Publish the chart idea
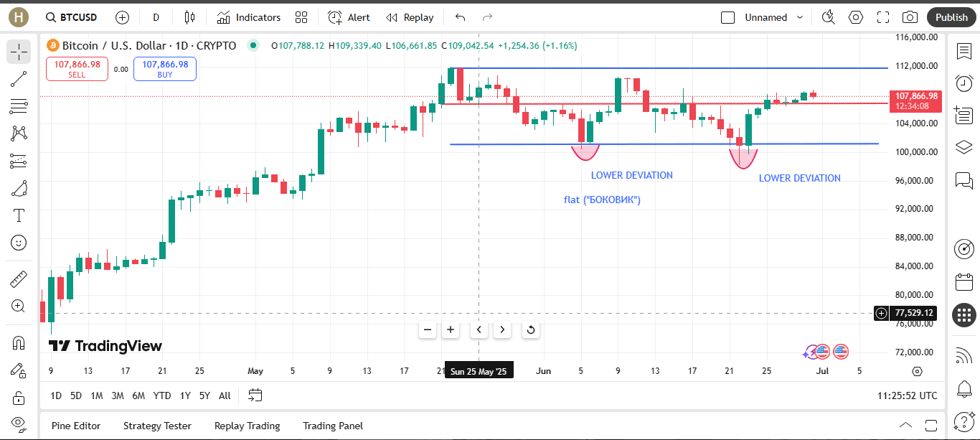This screenshot has width=980, height=440. click(x=951, y=17)
